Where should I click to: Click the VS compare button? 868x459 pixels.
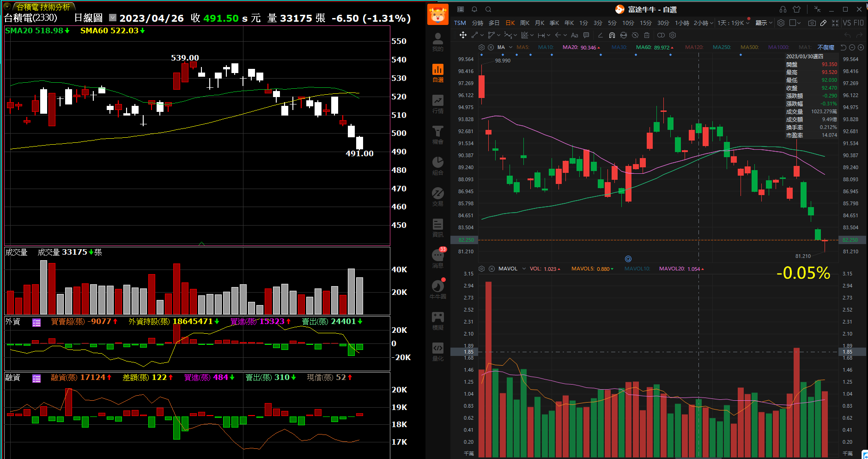(x=847, y=23)
